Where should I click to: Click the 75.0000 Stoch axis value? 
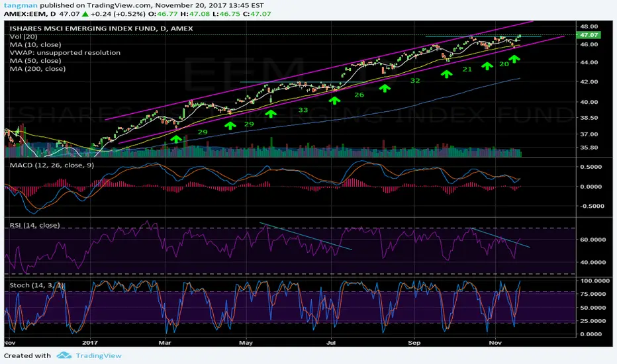pos(593,294)
